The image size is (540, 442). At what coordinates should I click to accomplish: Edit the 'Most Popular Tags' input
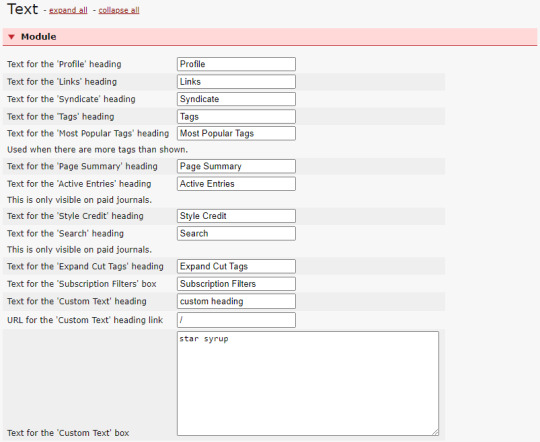236,133
